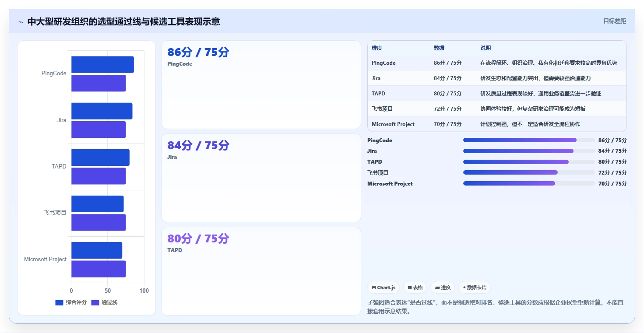
Task: Select the Chart.js chip
Action: coord(384,287)
